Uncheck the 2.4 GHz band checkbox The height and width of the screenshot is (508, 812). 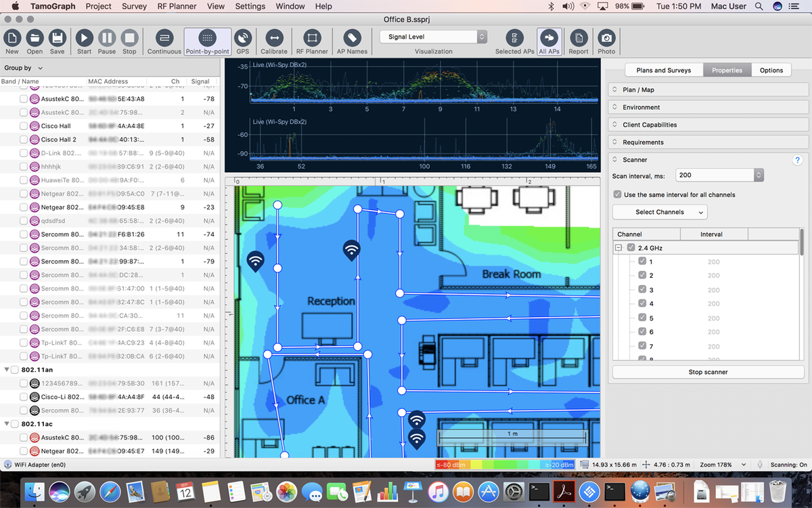coord(631,248)
